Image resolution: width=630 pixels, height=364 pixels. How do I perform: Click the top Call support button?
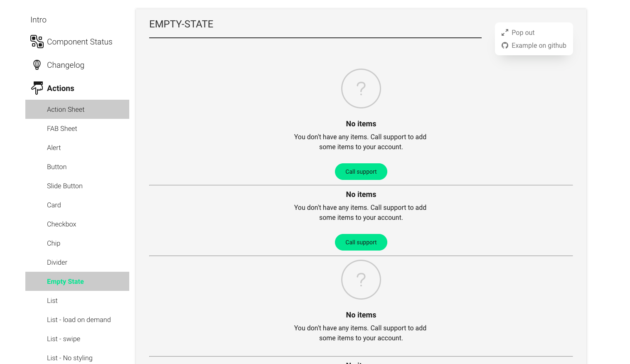pos(361,171)
